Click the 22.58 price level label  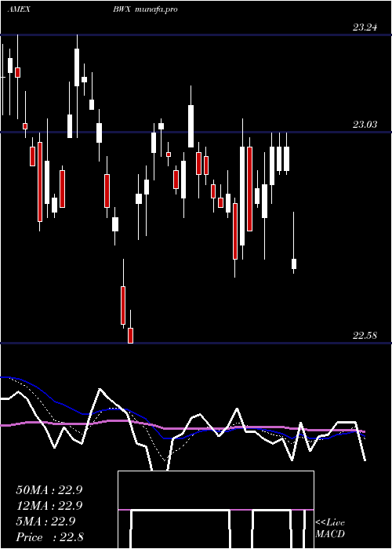click(x=365, y=336)
